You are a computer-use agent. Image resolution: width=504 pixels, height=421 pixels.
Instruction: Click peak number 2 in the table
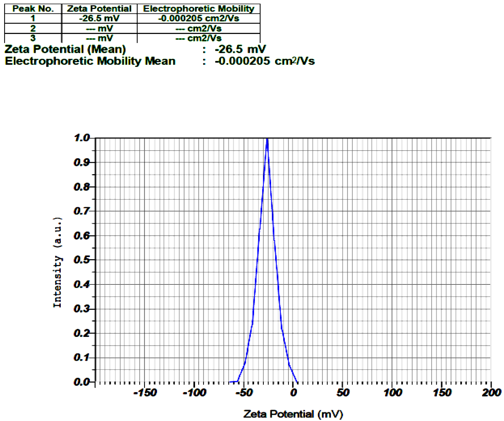coord(33,28)
